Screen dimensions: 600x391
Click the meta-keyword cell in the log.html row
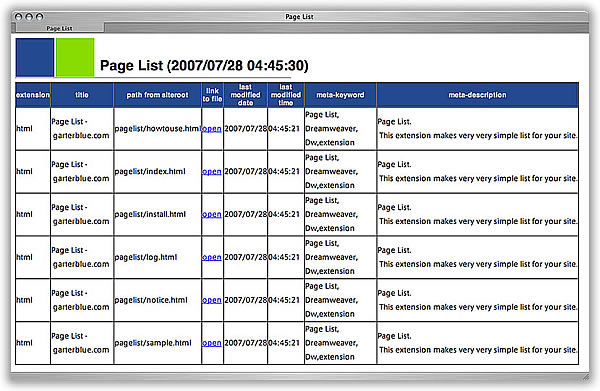340,257
